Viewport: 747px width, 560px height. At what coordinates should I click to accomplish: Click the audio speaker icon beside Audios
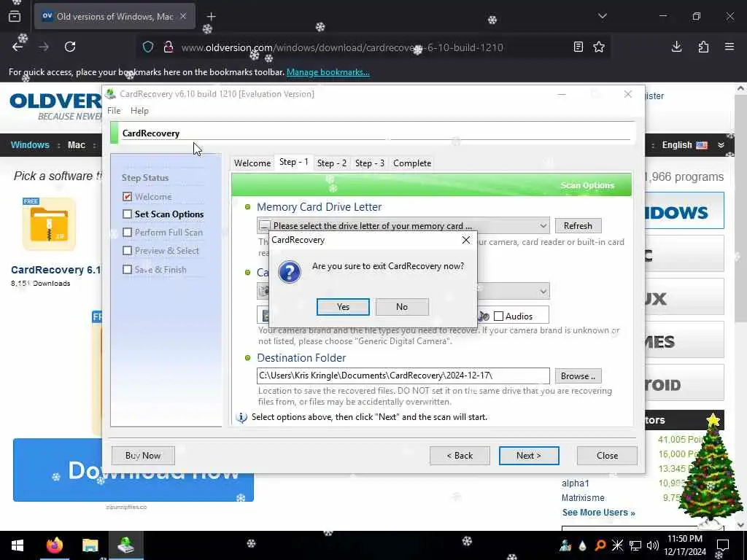484,316
